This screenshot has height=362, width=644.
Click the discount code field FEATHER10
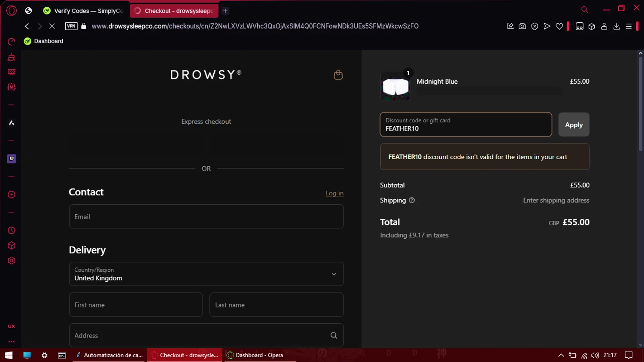(466, 125)
